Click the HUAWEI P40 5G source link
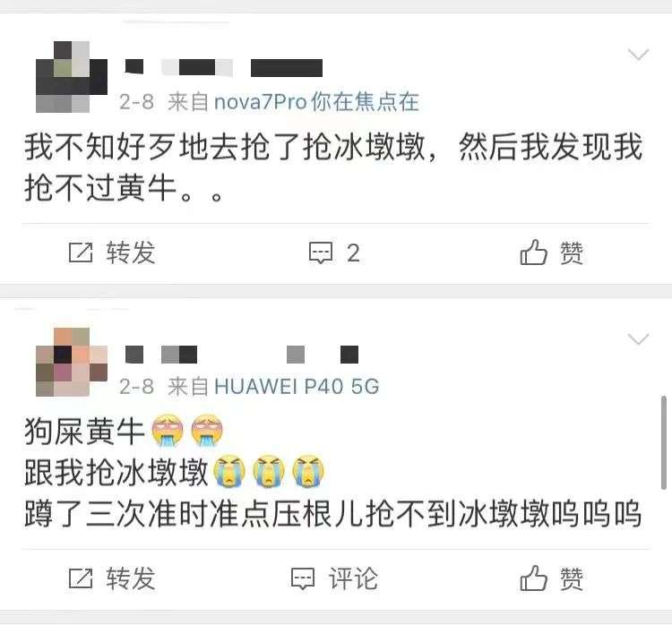 tap(297, 387)
